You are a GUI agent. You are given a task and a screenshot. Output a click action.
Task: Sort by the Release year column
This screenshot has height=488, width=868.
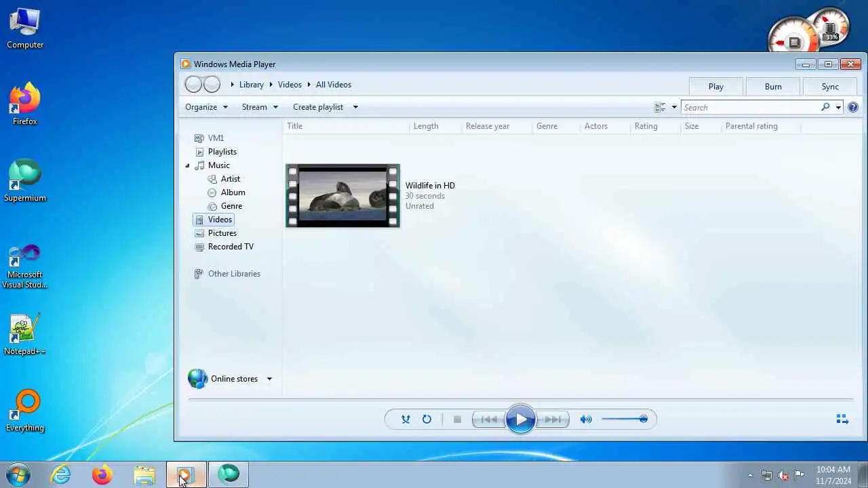488,126
